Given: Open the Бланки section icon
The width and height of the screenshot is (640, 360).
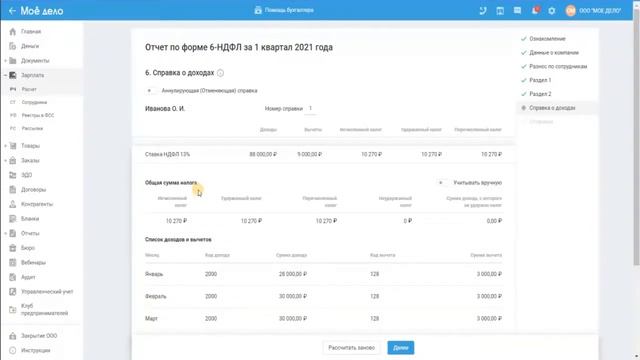Looking at the screenshot, I should (13, 219).
